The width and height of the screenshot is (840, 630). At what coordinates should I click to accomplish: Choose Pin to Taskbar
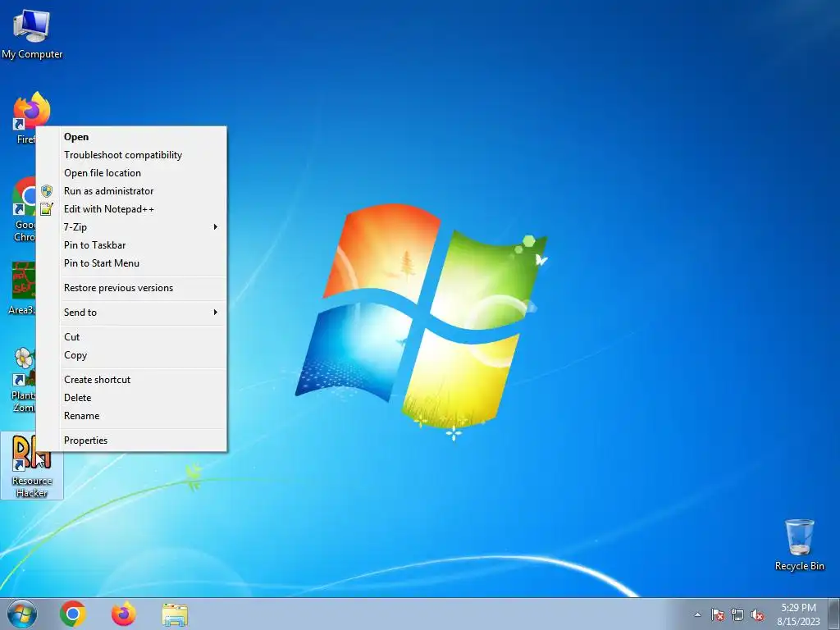pyautogui.click(x=132, y=244)
